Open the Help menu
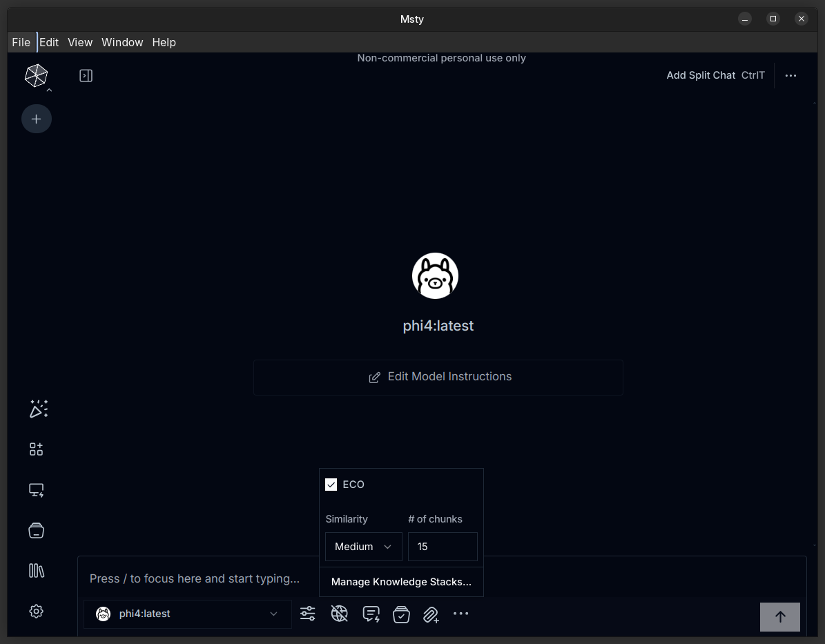This screenshot has height=644, width=825. coord(164,42)
